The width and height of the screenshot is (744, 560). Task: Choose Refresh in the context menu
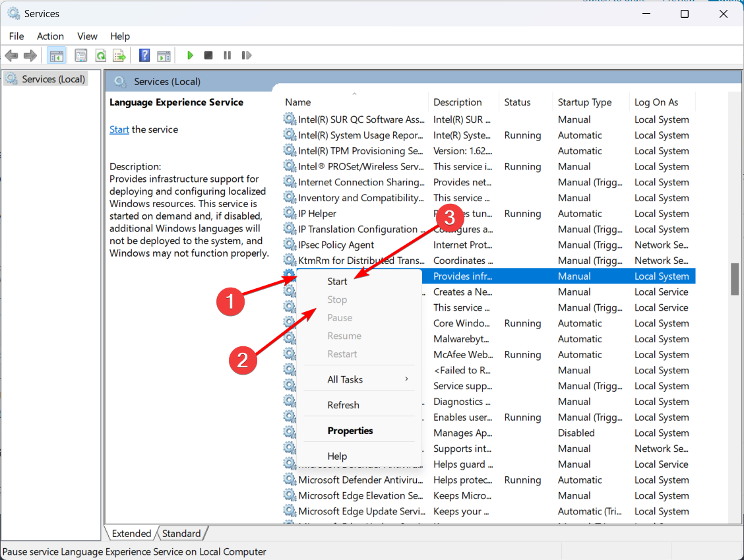pos(343,405)
